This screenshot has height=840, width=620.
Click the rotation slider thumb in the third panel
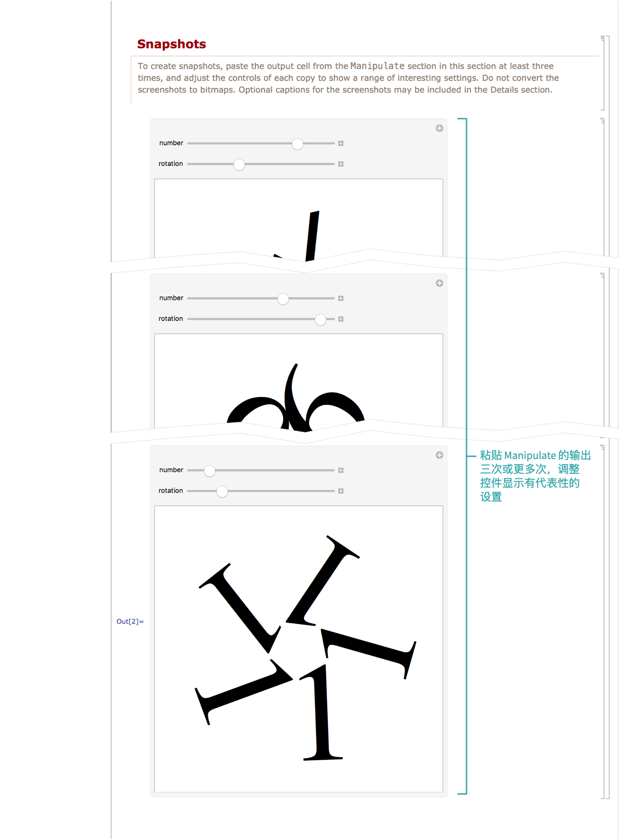pos(222,491)
